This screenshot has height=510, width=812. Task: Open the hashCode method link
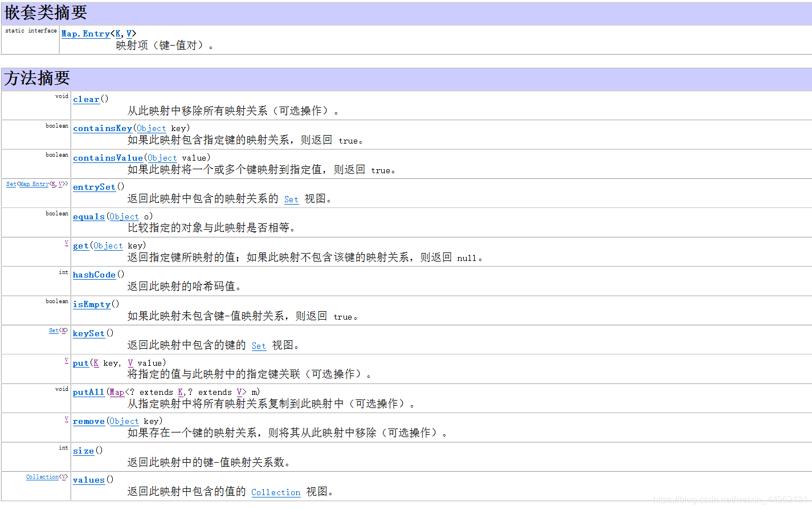94,275
